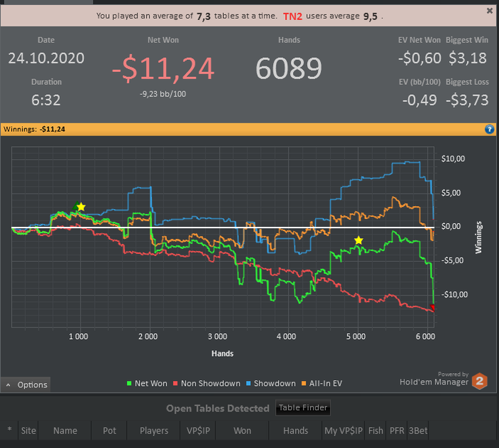Toggle the All-In EV legend entry
The image size is (499, 448).
click(321, 383)
